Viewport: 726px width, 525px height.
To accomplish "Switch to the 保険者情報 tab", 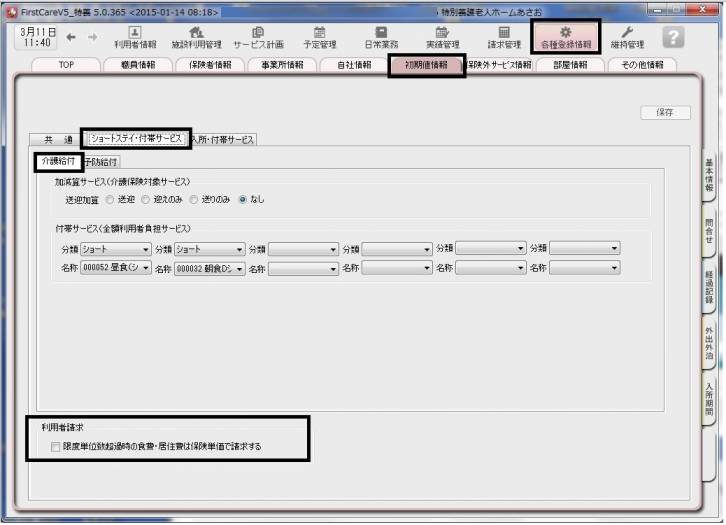I will tap(210, 65).
